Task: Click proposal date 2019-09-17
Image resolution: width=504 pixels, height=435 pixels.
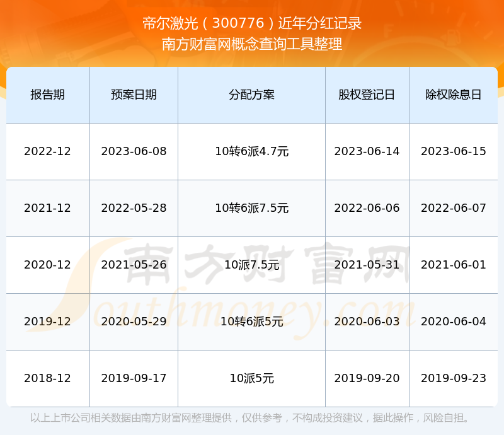Action: point(134,378)
